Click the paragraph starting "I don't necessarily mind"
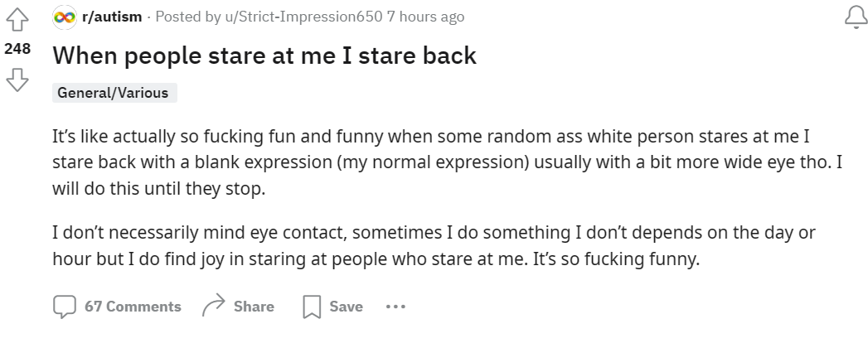The height and width of the screenshot is (348, 868). pyautogui.click(x=434, y=245)
